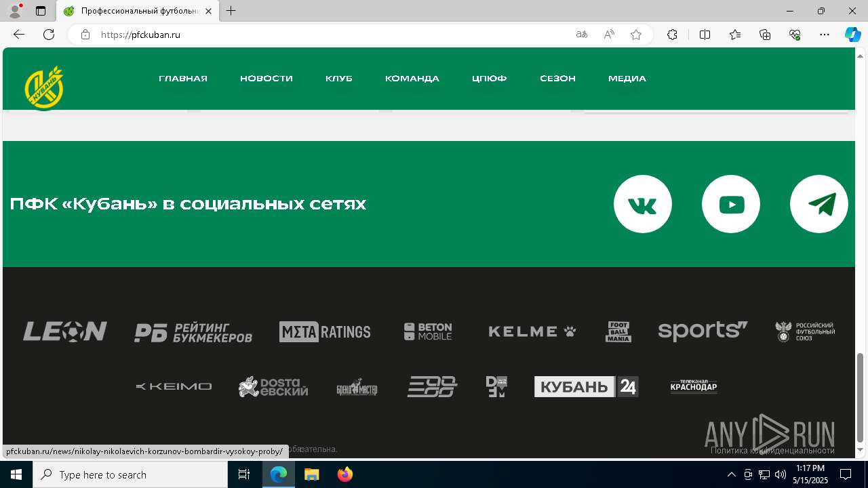Open Политика конфиденциальности link
The width and height of the screenshot is (868, 488).
[772, 450]
